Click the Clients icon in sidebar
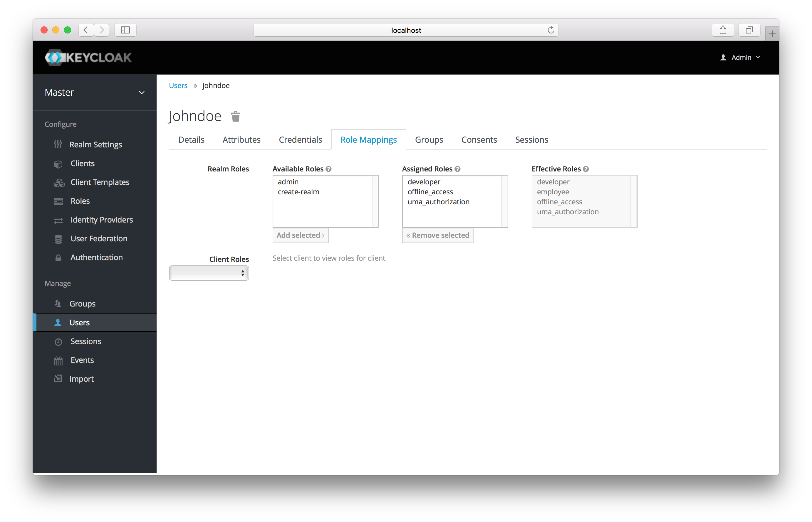Viewport: 812px width, 522px height. pos(57,163)
